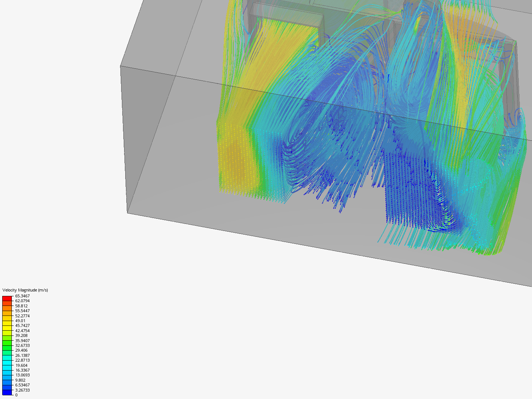Click the 32.6733 legend label

[23, 345]
